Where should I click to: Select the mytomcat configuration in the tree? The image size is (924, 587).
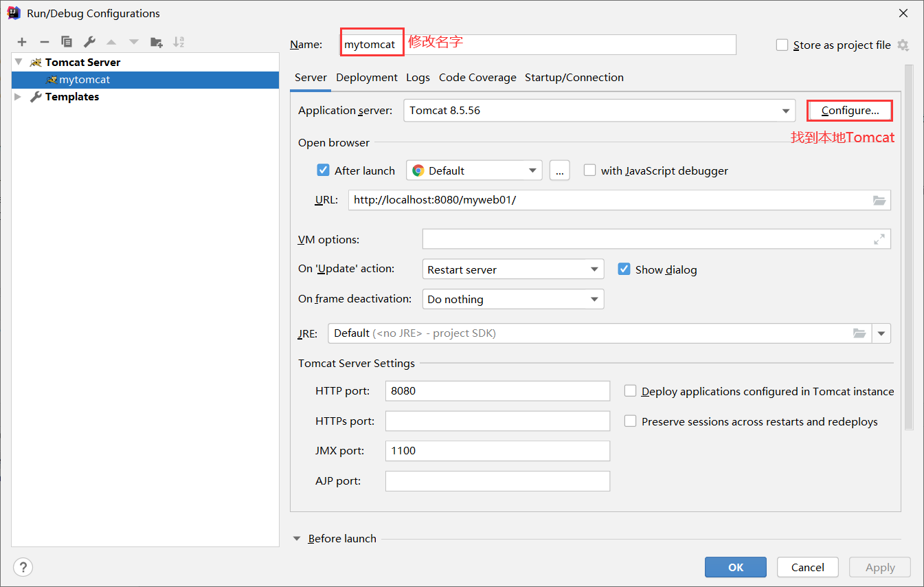click(145, 80)
